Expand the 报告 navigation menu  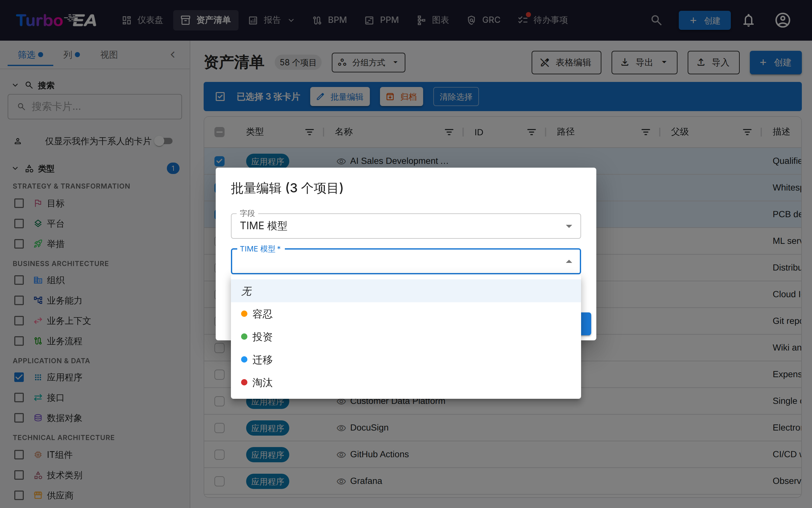271,20
